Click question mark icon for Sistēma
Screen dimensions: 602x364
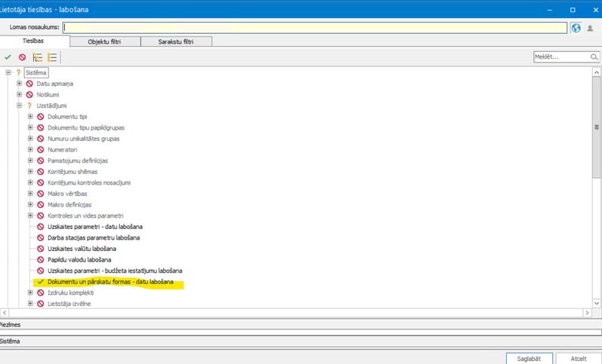coord(18,72)
